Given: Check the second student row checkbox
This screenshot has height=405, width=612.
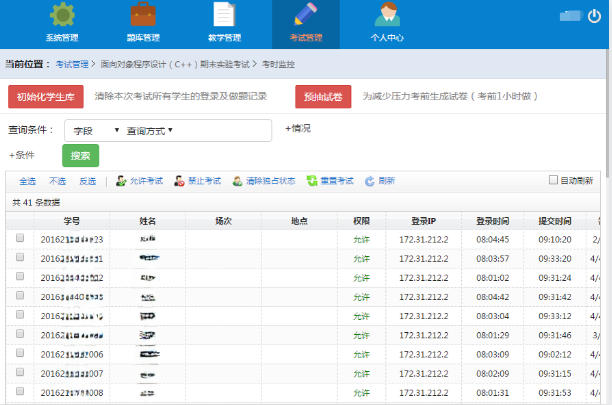Looking at the screenshot, I should 20,258.
